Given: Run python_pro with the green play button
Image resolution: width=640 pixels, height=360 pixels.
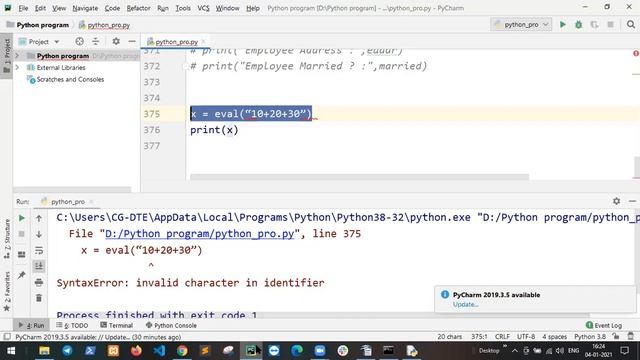Looking at the screenshot, I should [562, 24].
